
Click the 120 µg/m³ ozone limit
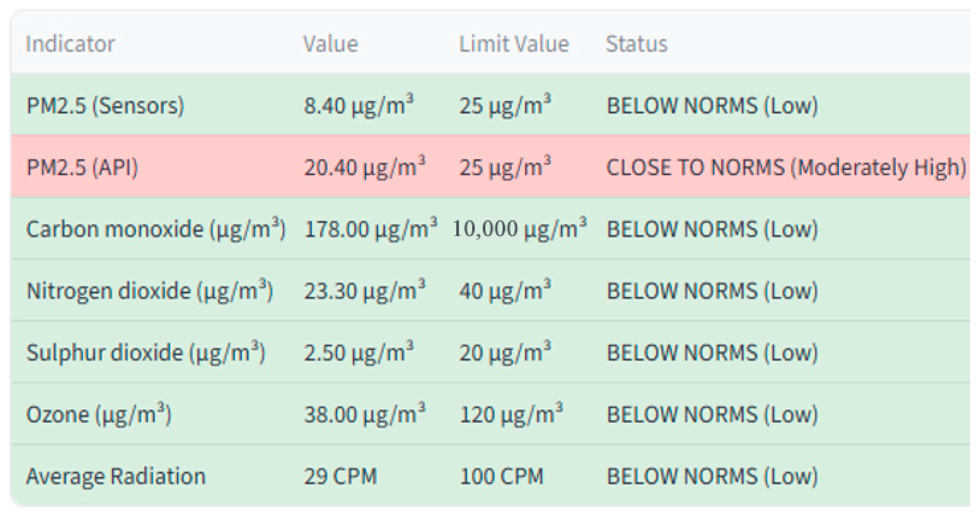click(x=511, y=414)
